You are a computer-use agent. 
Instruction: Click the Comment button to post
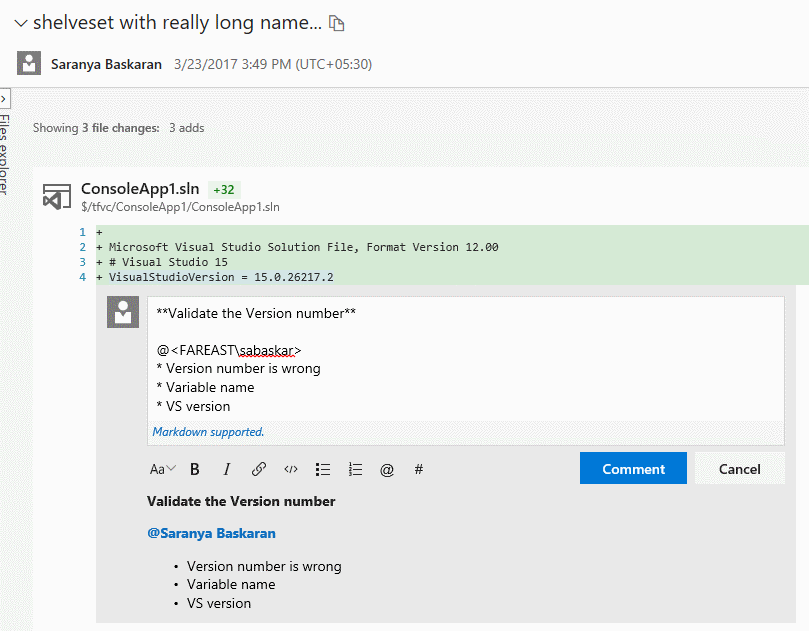pyautogui.click(x=633, y=468)
